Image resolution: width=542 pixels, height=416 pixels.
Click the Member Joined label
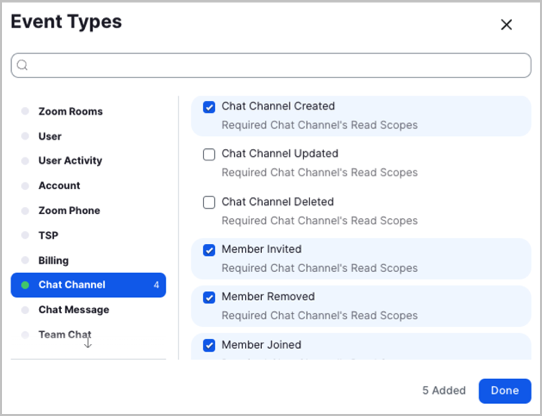[x=261, y=345]
